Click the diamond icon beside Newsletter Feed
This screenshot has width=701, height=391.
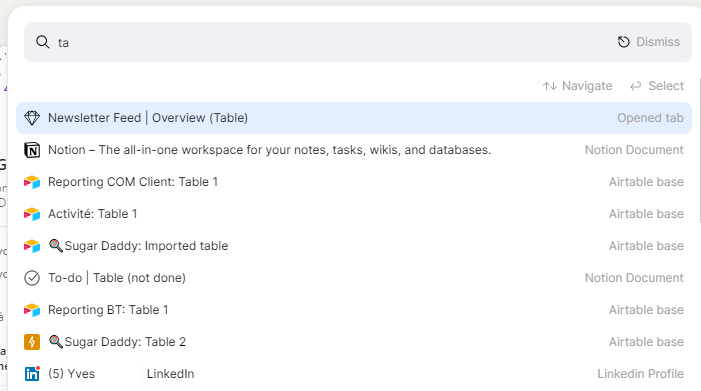(32, 118)
